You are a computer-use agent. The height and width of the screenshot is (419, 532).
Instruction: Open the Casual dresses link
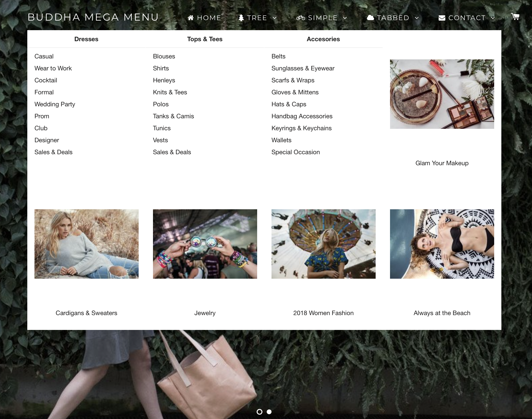[44, 56]
